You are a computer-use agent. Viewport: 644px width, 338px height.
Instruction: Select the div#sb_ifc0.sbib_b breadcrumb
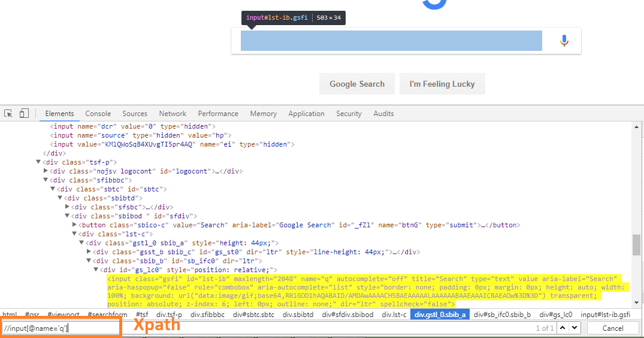click(502, 315)
